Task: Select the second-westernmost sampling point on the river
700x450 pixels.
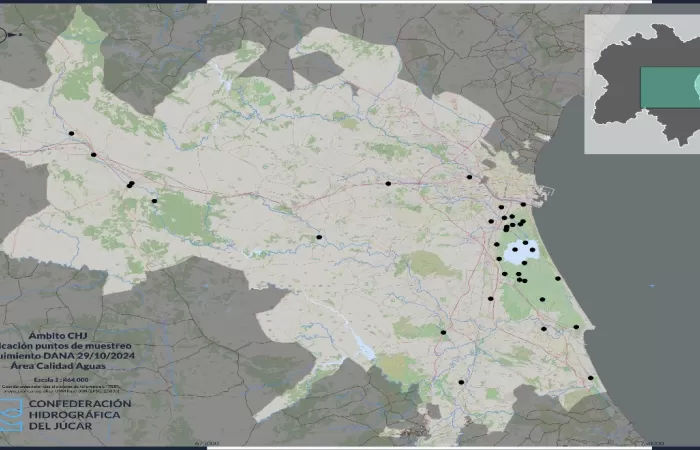Action: click(x=93, y=155)
